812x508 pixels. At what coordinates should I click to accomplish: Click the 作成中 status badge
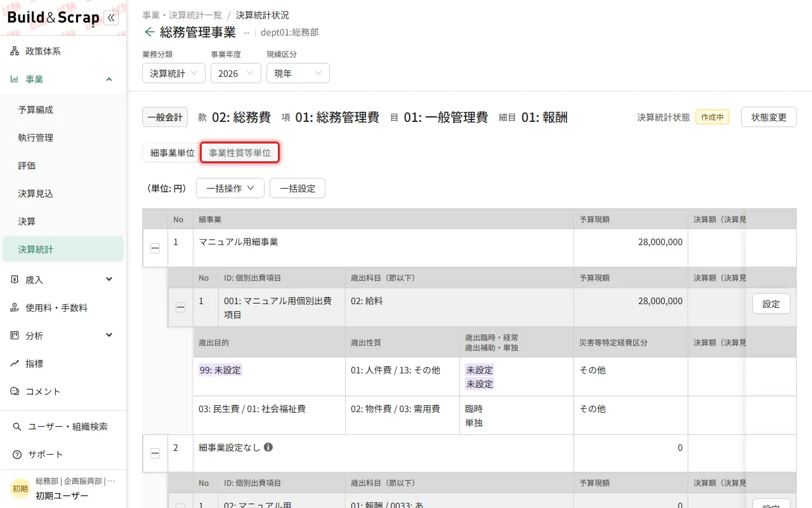pos(712,117)
